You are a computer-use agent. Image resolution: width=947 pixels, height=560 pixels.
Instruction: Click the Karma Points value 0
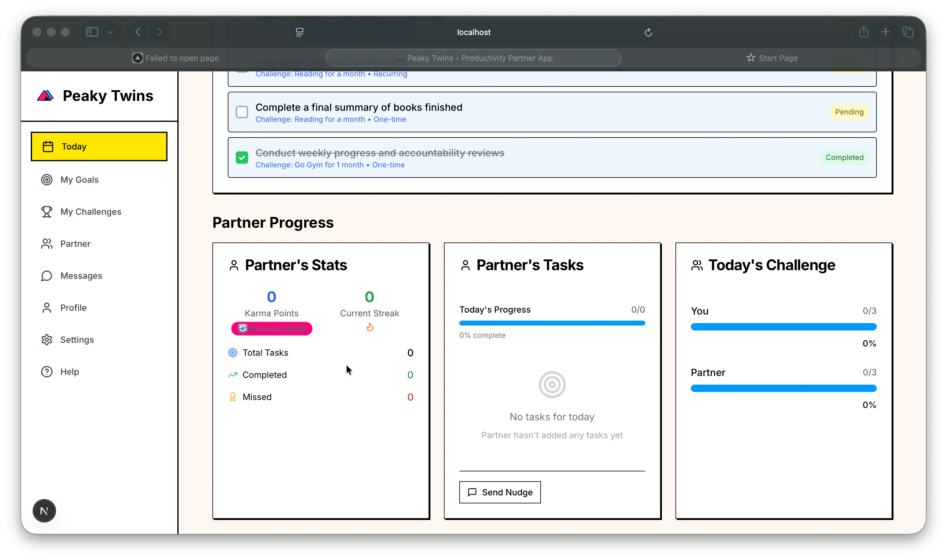(x=272, y=297)
